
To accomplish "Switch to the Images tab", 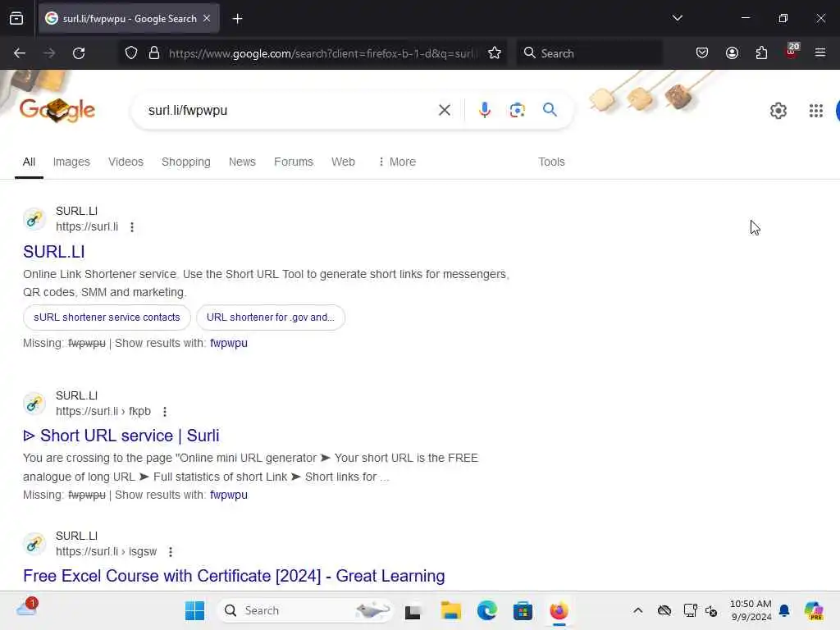I will [x=71, y=162].
